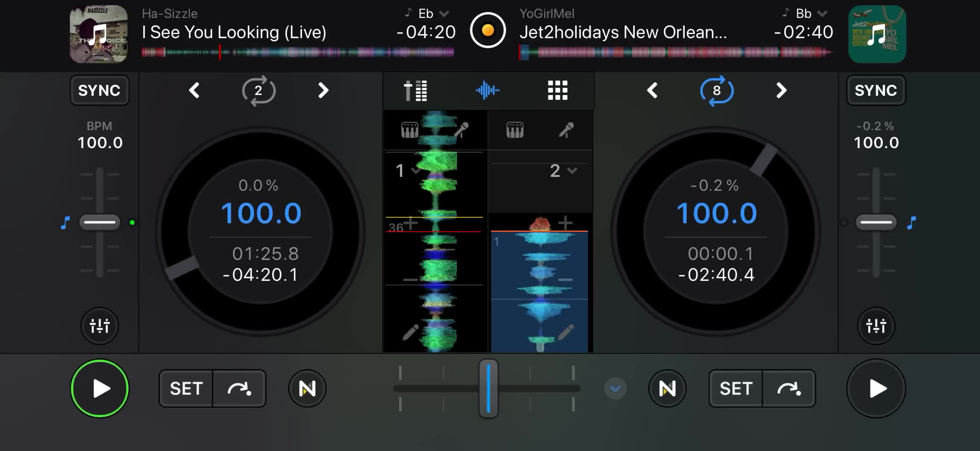Expand the Eb key dropdown
The image size is (980, 451).
click(444, 14)
